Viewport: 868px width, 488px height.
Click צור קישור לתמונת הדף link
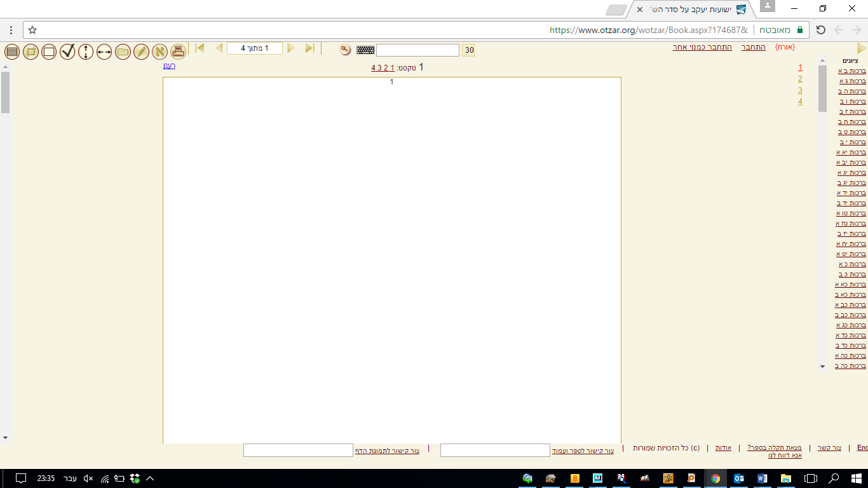pos(387,451)
